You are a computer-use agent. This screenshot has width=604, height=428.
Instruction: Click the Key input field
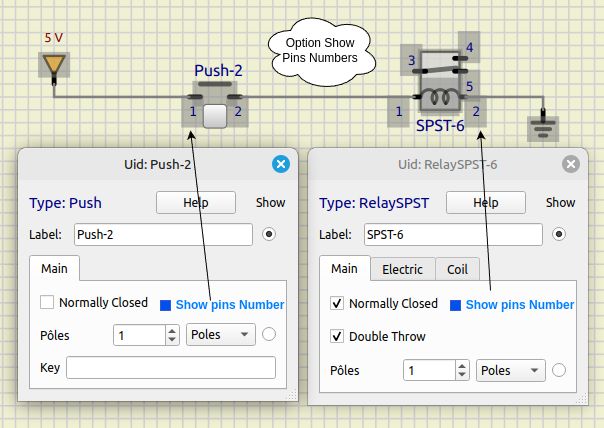170,368
